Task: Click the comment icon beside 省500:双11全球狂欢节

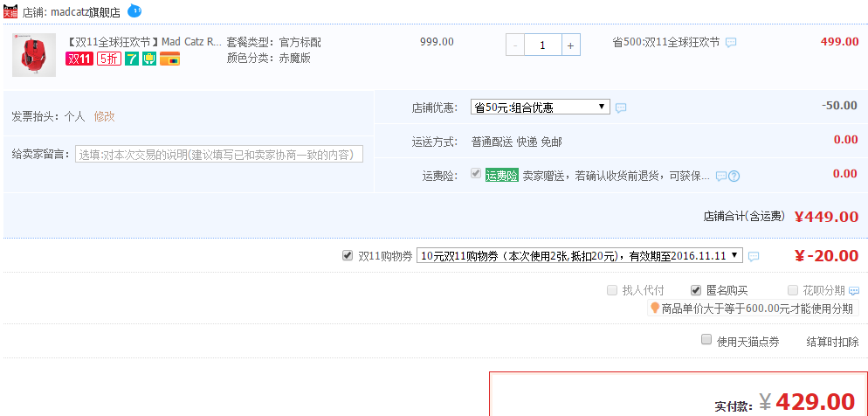Action: [x=731, y=43]
